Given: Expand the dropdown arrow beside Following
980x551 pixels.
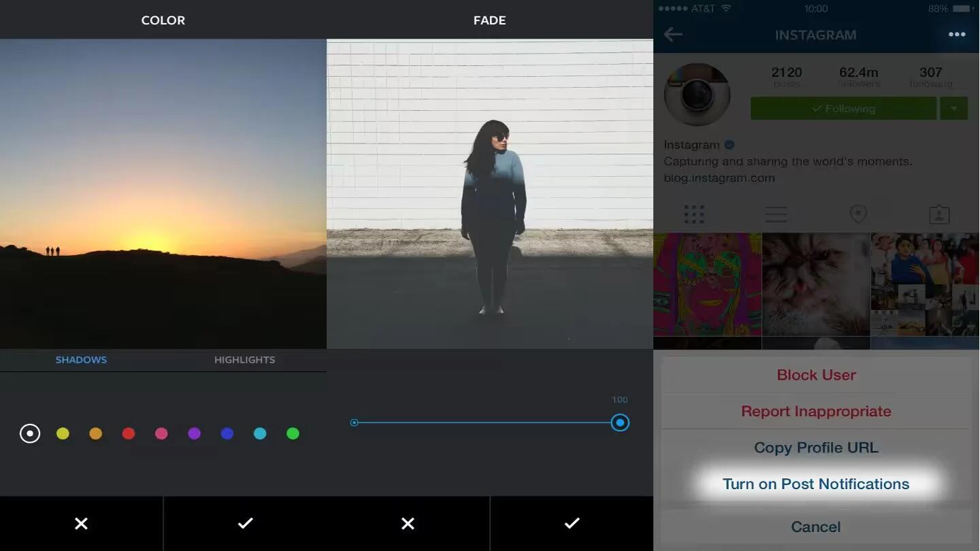Looking at the screenshot, I should point(954,109).
